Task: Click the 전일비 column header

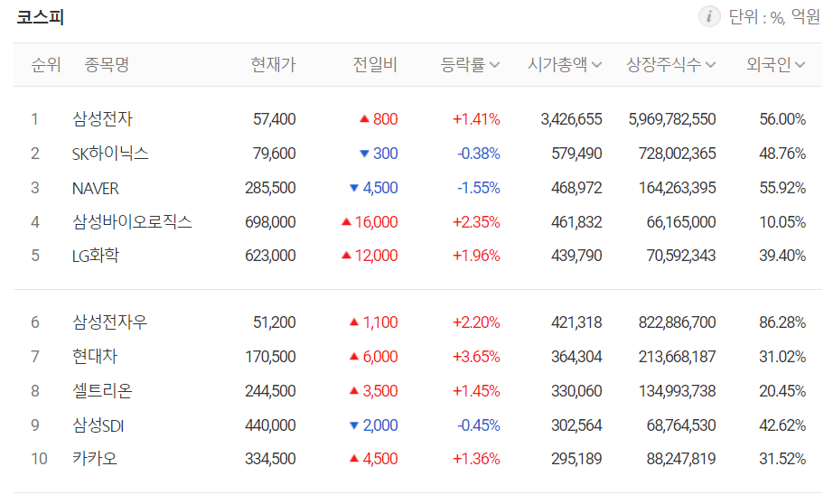Action: tap(375, 65)
